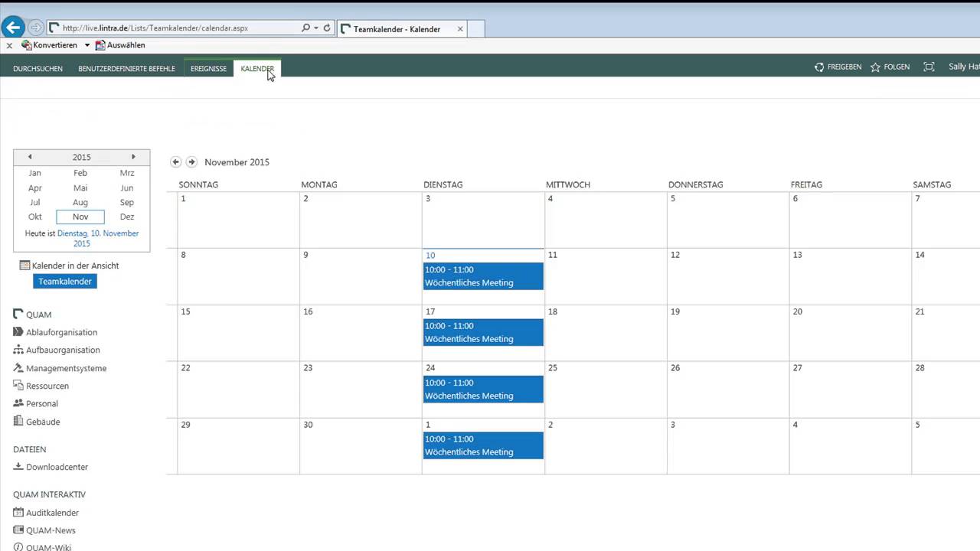
Task: Click the Gebäude building icon
Action: (x=18, y=422)
